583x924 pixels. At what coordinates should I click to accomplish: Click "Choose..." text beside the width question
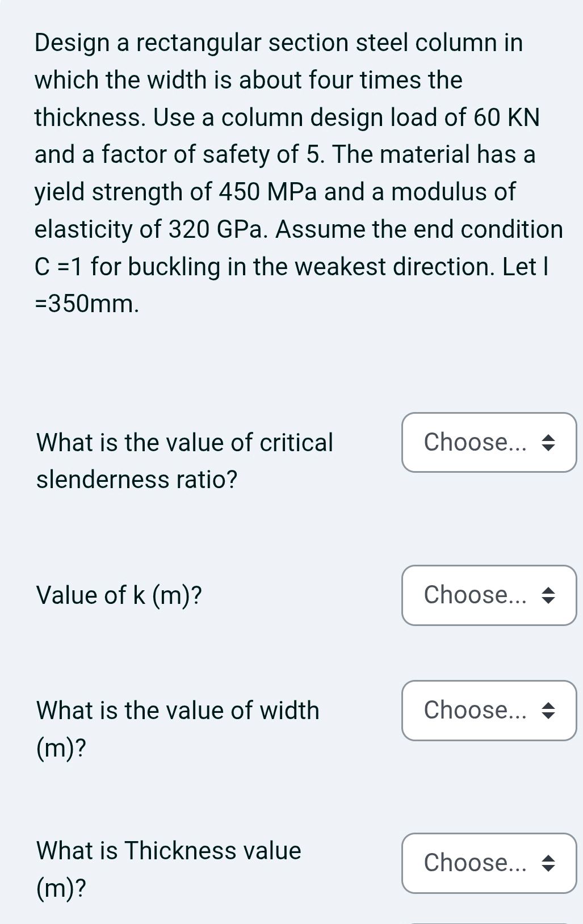coord(475,711)
